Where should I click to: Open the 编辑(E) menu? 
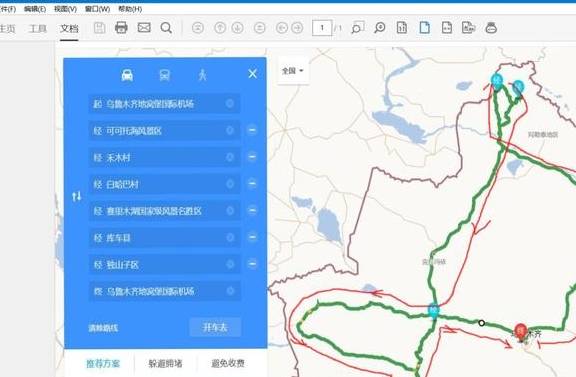(x=35, y=9)
